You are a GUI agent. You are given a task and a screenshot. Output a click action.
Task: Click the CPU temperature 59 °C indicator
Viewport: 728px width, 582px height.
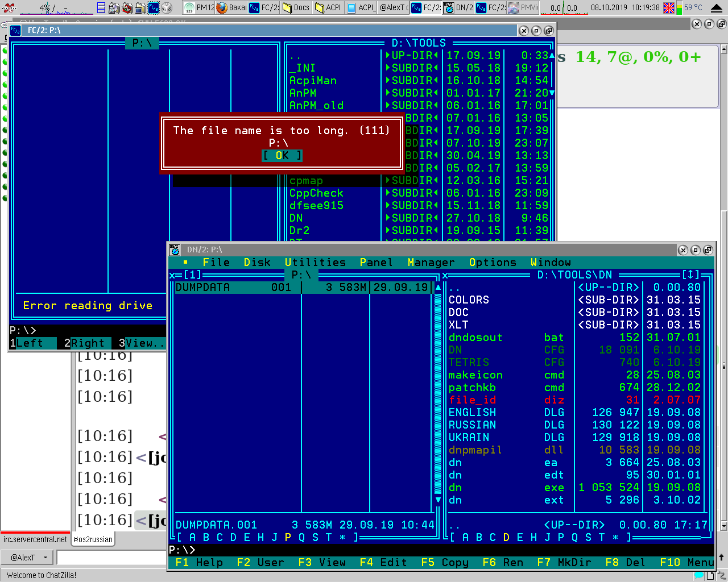coord(693,7)
